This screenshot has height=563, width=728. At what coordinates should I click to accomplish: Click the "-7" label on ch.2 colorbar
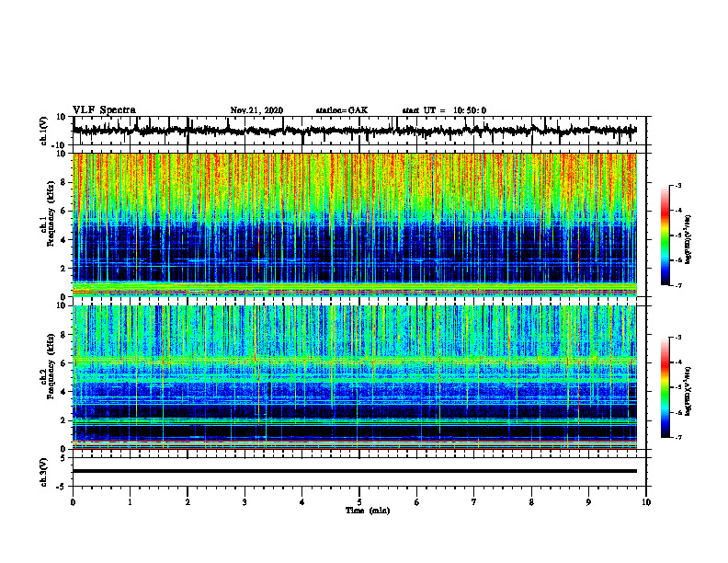tap(678, 437)
